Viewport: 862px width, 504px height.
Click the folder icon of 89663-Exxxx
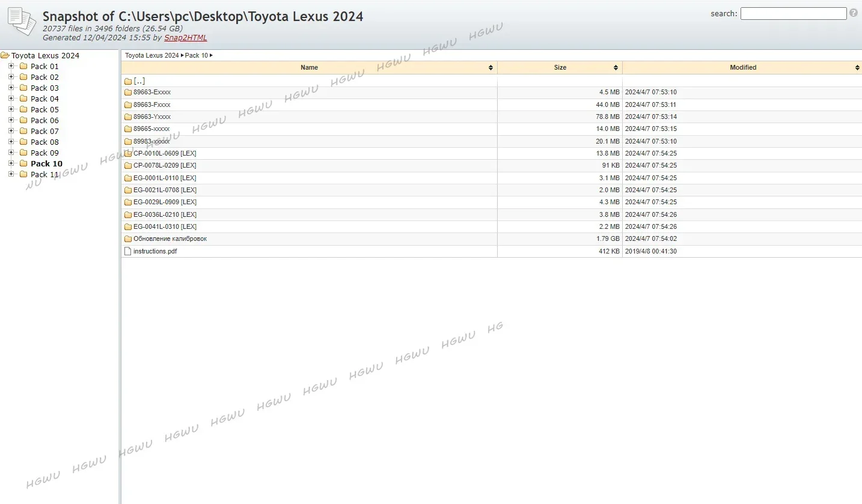pos(127,93)
